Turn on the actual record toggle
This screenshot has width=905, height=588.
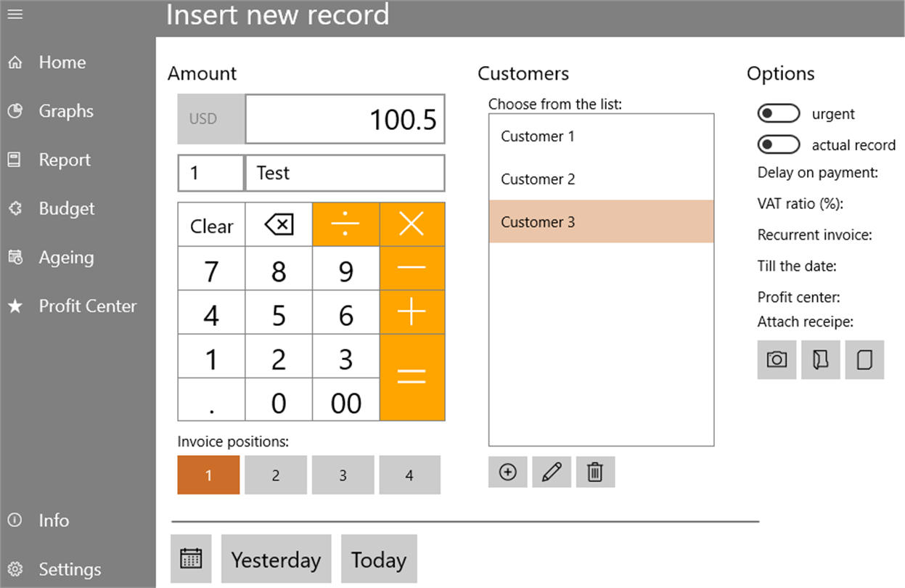pos(778,145)
